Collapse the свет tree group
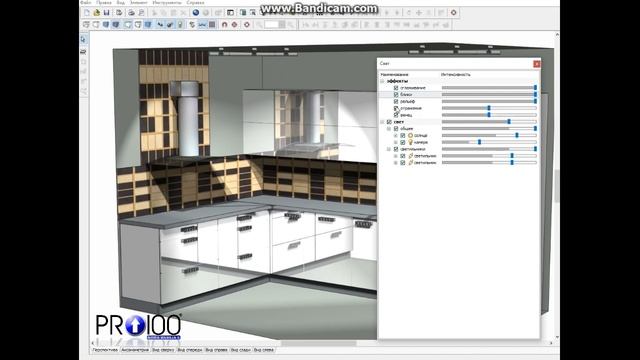This screenshot has height=360, width=640. point(382,122)
